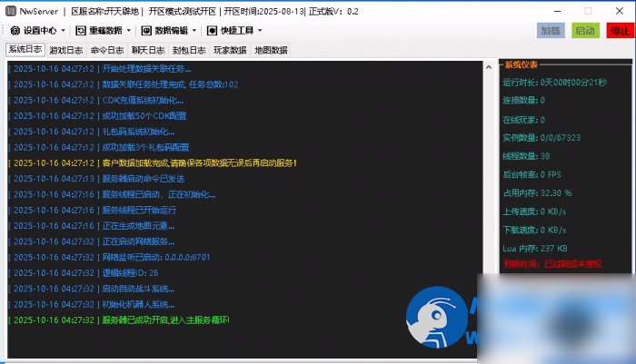Select log line 启动自动战斗系统
The height and width of the screenshot is (364, 636).
point(91,289)
